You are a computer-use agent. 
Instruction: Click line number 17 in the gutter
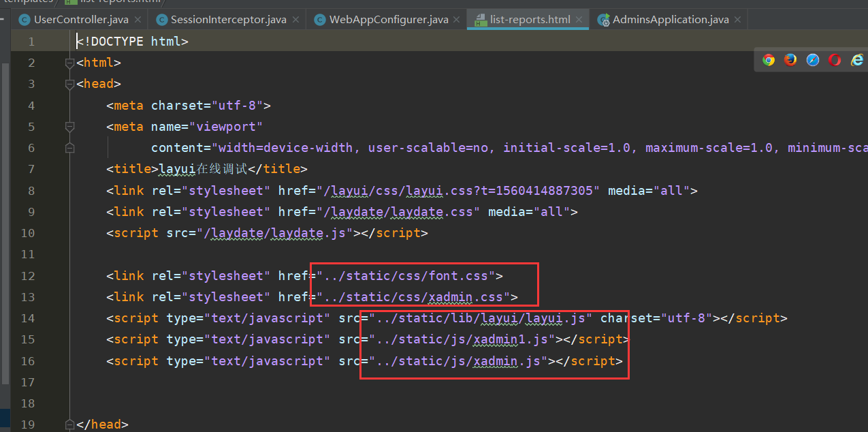pos(28,382)
